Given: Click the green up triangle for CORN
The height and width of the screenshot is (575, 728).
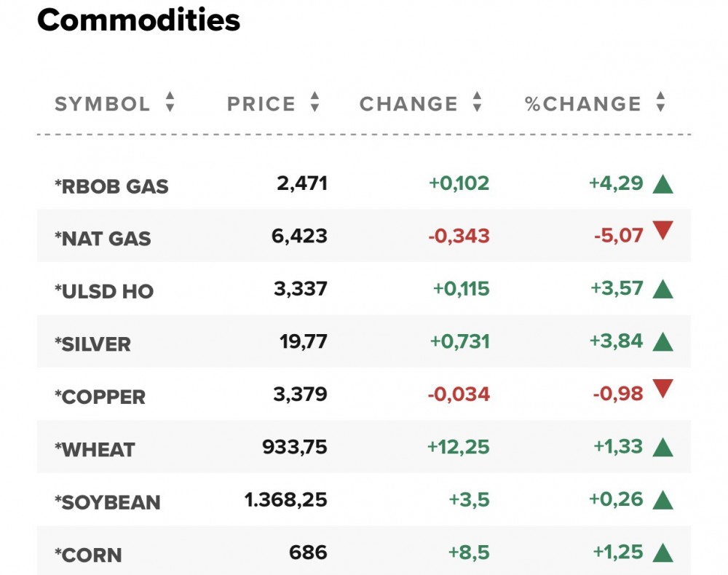Looking at the screenshot, I should (x=662, y=553).
